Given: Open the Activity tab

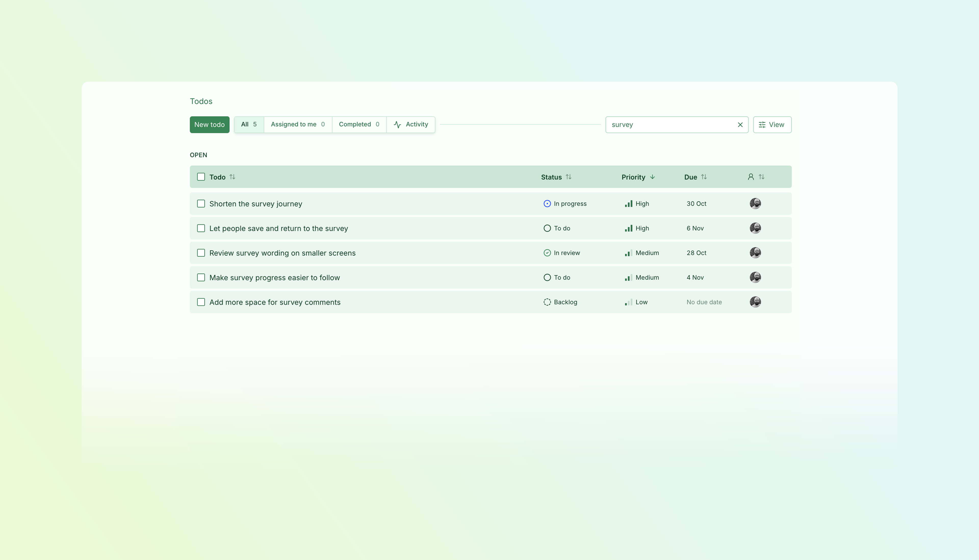Looking at the screenshot, I should (x=411, y=125).
